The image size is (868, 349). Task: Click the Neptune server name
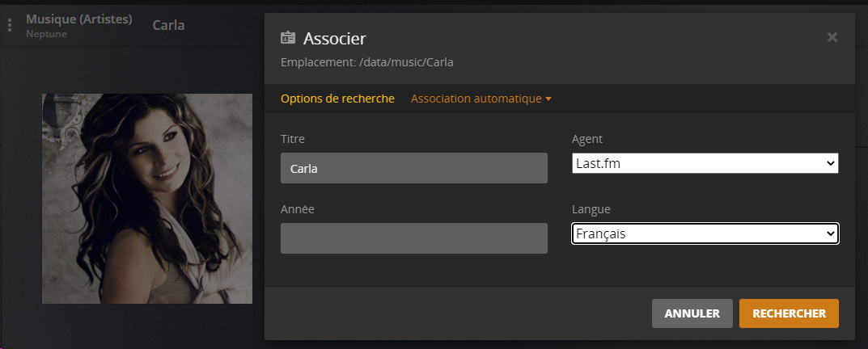pos(46,34)
